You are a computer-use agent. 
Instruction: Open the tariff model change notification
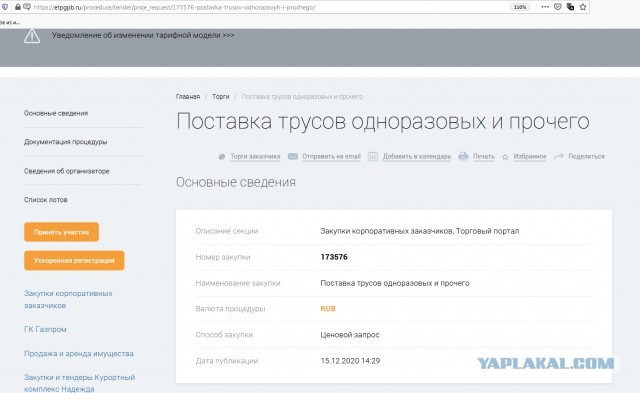click(143, 36)
